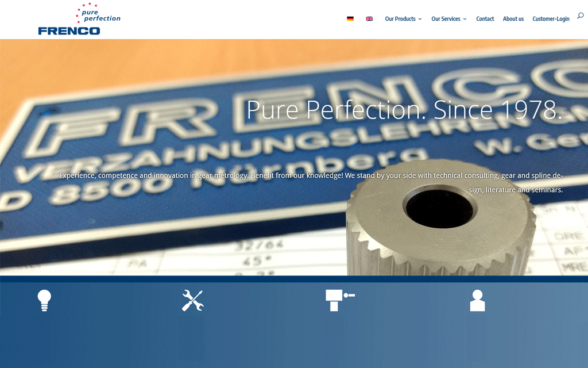Open the Our Services menu
Image resolution: width=588 pixels, height=368 pixels.
(446, 19)
